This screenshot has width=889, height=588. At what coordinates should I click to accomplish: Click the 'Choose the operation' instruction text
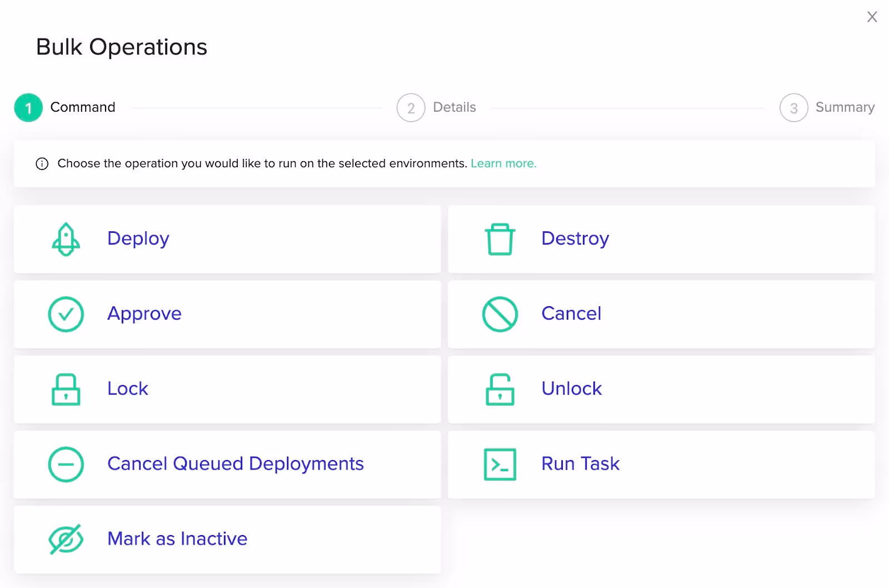[262, 163]
